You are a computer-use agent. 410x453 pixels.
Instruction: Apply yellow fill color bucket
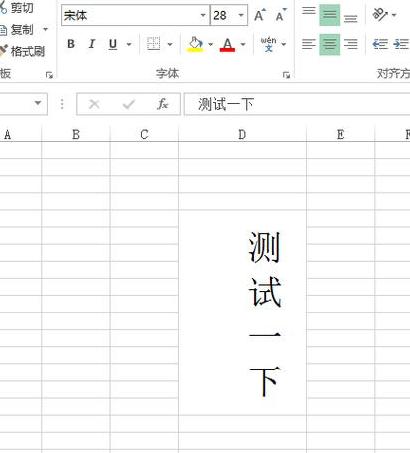[195, 44]
